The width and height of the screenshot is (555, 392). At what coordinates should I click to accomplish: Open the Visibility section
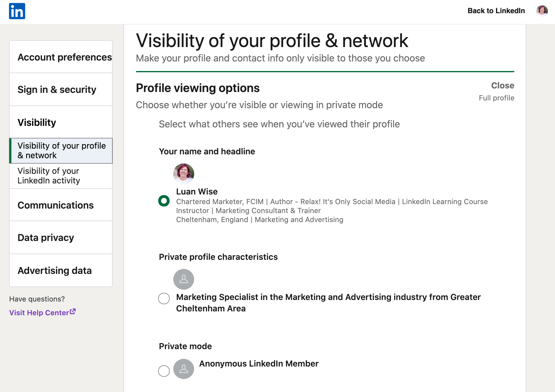(61, 122)
